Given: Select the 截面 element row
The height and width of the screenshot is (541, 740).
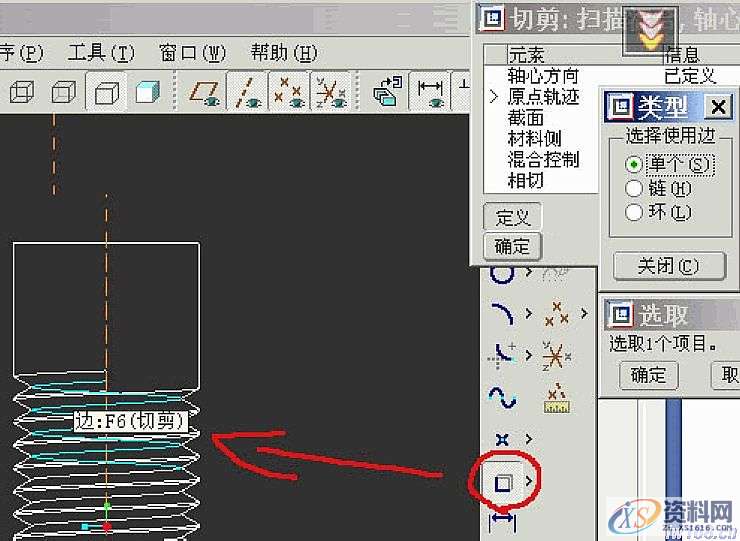Looking at the screenshot, I should coord(525,118).
